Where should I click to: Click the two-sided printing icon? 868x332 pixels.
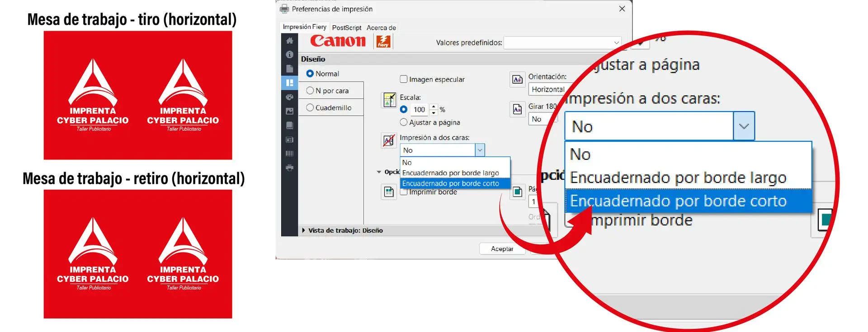click(389, 140)
